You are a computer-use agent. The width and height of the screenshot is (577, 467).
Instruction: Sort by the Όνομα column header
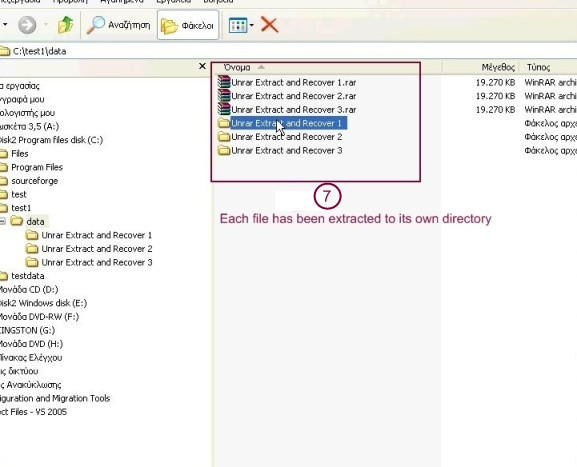point(237,67)
